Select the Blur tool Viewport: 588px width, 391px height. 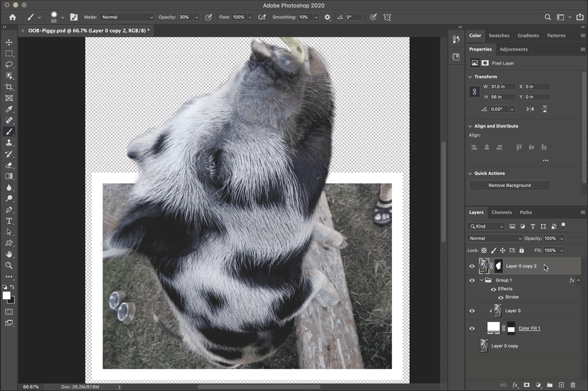pyautogui.click(x=9, y=188)
